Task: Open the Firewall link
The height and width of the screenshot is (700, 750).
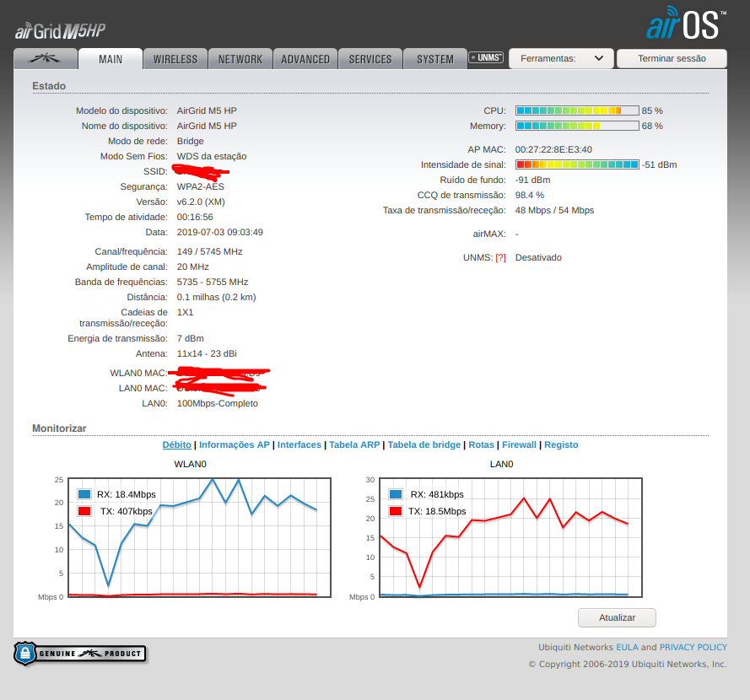Action: click(519, 444)
